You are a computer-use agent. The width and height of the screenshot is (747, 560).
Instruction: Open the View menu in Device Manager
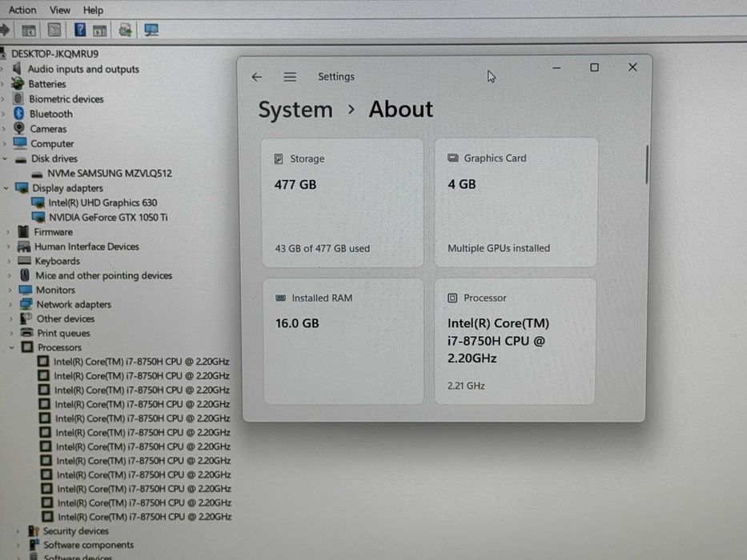[59, 10]
